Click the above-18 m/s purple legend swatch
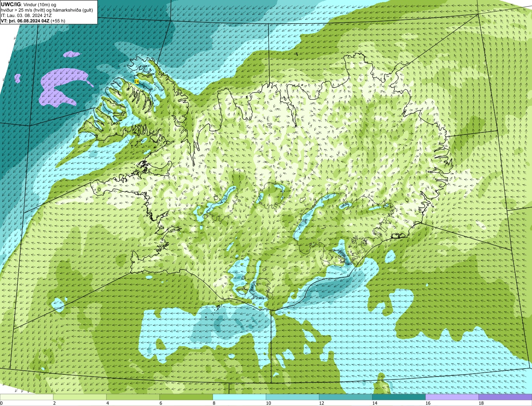The width and height of the screenshot is (532, 406). pos(505,397)
